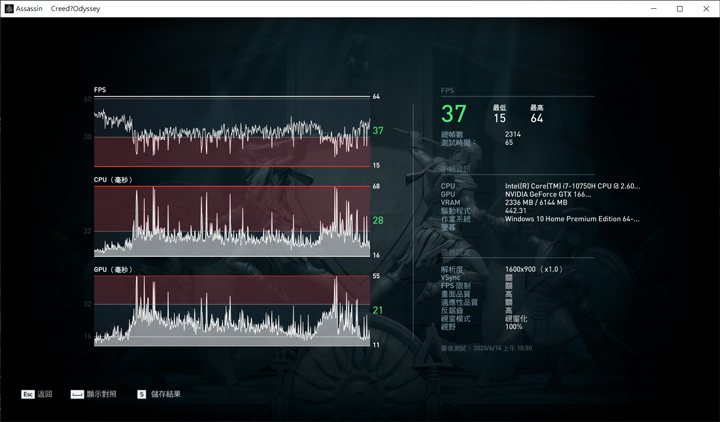Click test duration value 65
The height and width of the screenshot is (422, 720).
(509, 142)
